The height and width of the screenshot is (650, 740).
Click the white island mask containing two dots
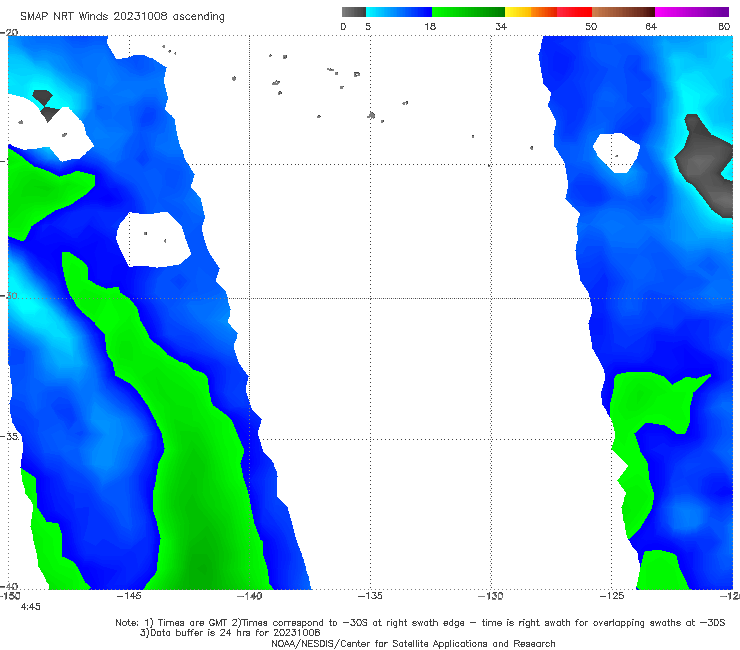point(153,239)
